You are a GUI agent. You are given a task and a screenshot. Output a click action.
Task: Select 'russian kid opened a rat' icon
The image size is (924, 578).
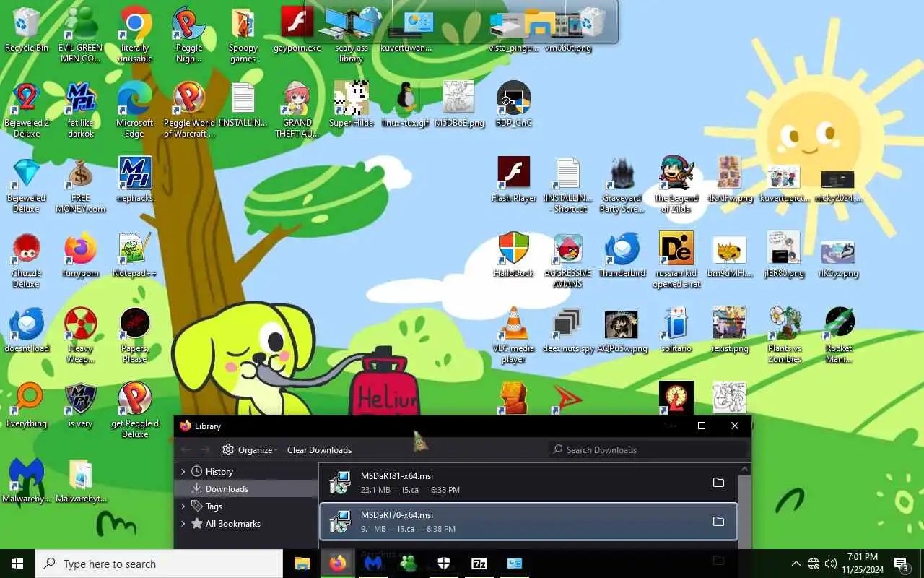[x=676, y=260]
